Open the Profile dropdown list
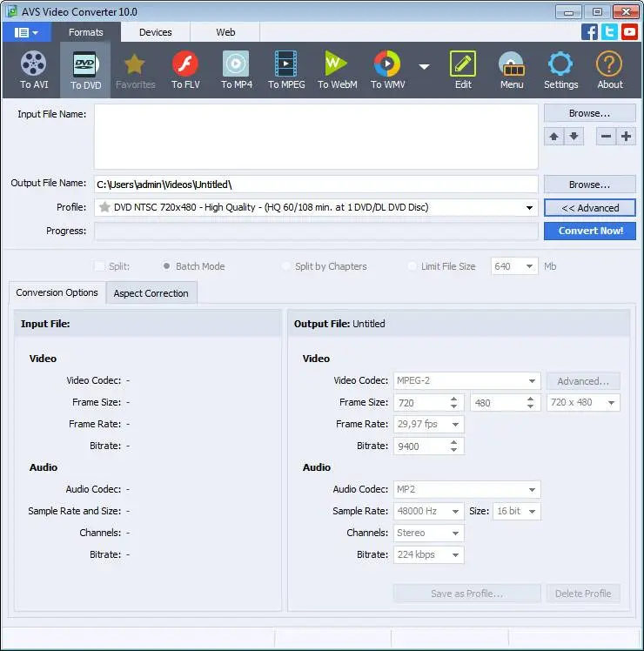This screenshot has width=644, height=651. [529, 207]
